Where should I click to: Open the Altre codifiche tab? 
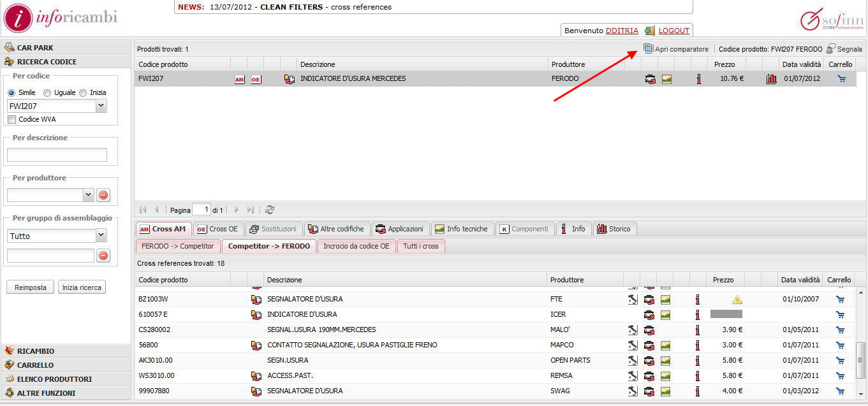337,229
